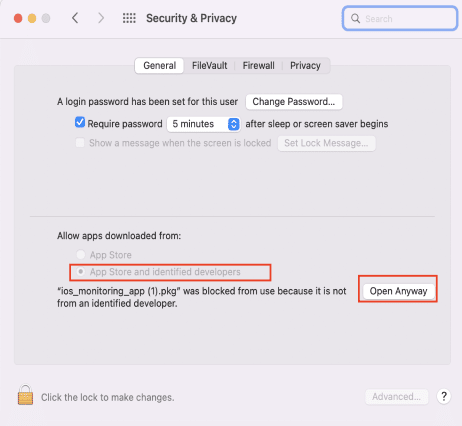Click the lock icon to make changes
Viewport: 462px width, 426px height.
pyautogui.click(x=25, y=395)
